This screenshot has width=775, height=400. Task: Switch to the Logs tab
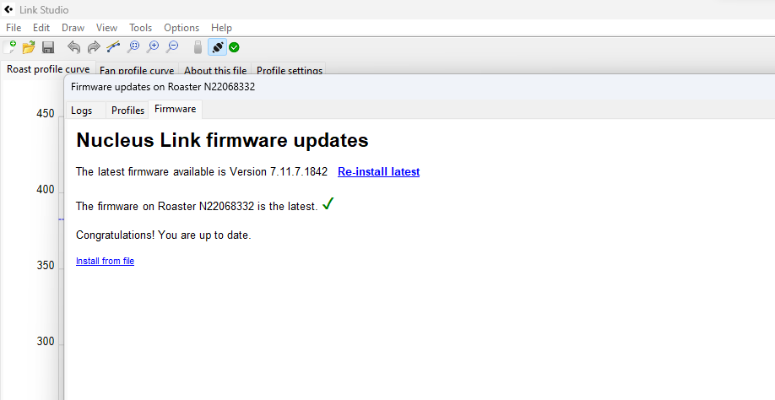tap(82, 110)
